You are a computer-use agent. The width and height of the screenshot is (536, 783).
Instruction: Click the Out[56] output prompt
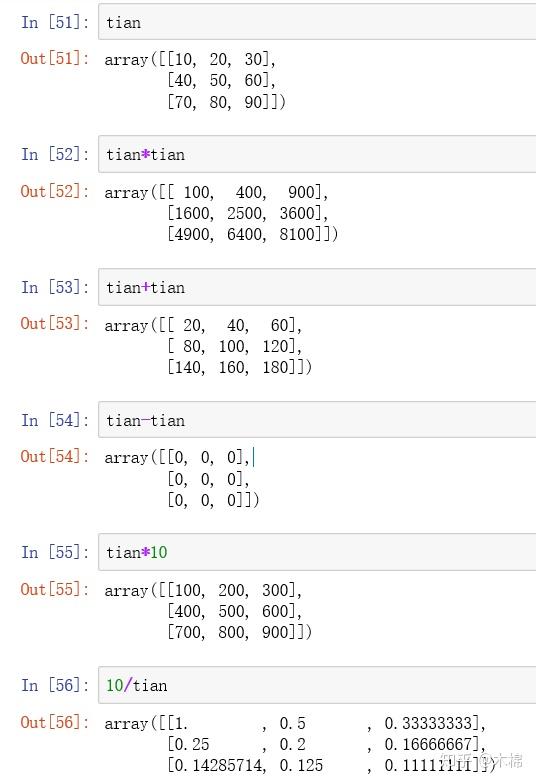coord(55,722)
